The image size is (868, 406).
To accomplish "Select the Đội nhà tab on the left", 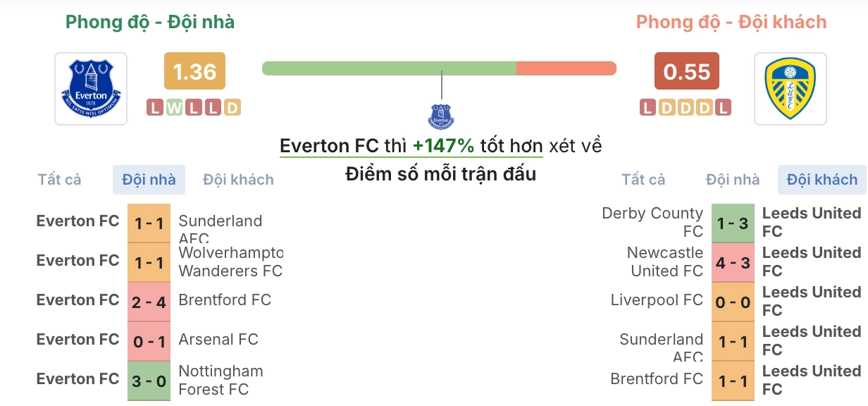I will tap(149, 179).
